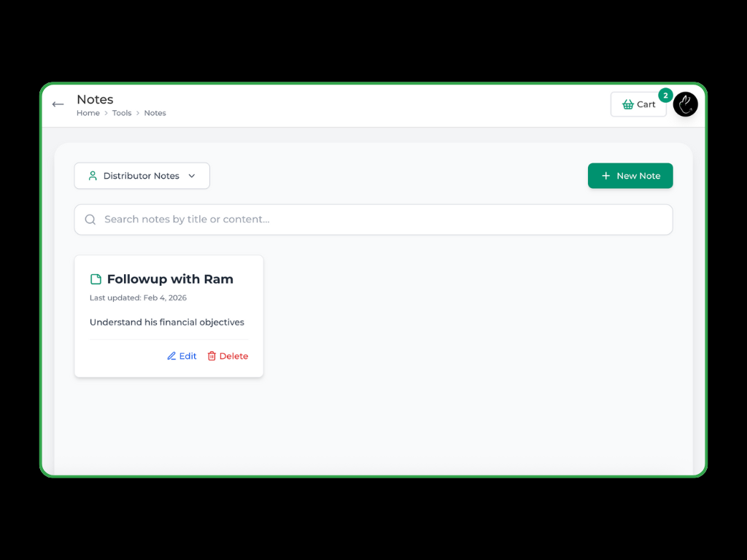
Task: Click the cart basket icon
Action: [x=627, y=104]
